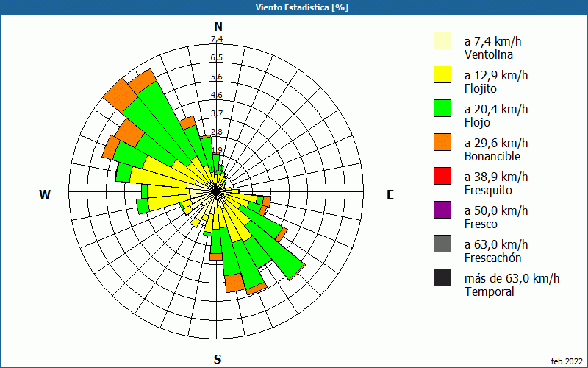Click the 5,6 radial scale value
The image size is (588, 368).
click(217, 77)
